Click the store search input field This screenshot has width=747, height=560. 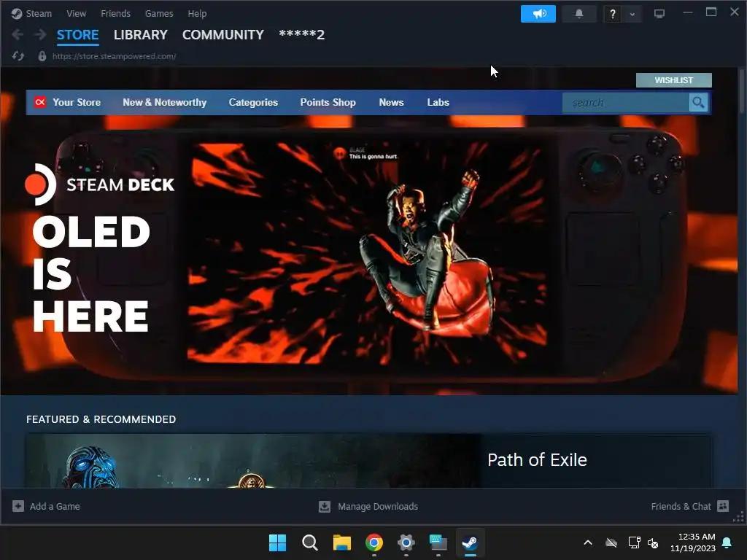[625, 102]
